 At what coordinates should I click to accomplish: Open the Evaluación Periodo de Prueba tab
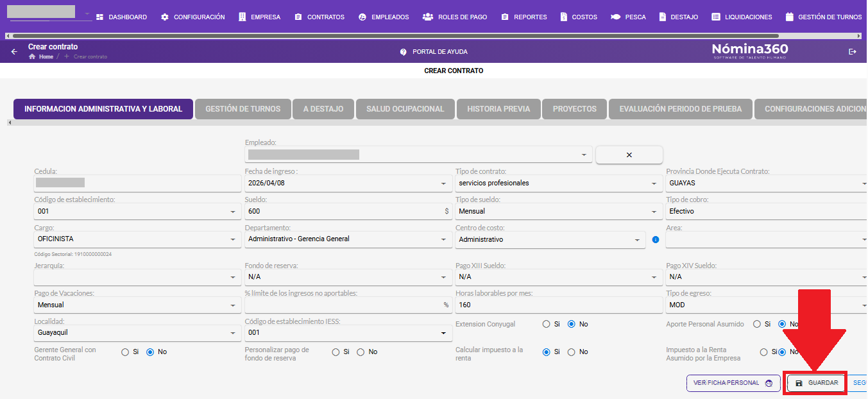pyautogui.click(x=681, y=109)
